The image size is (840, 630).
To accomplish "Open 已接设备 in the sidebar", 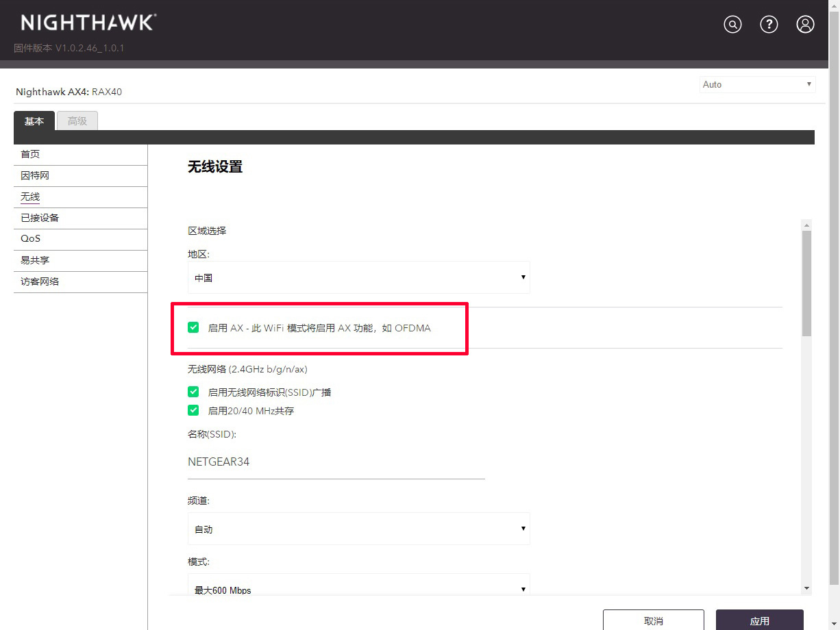I will 80,218.
